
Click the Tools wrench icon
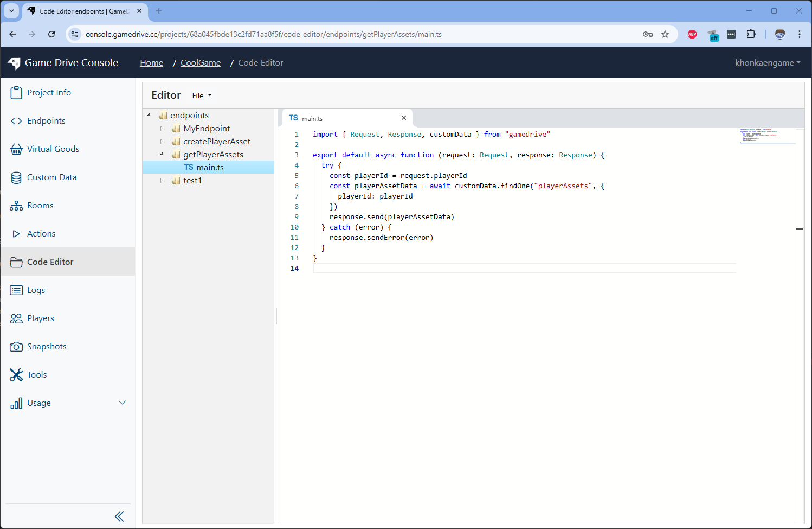pyautogui.click(x=16, y=375)
